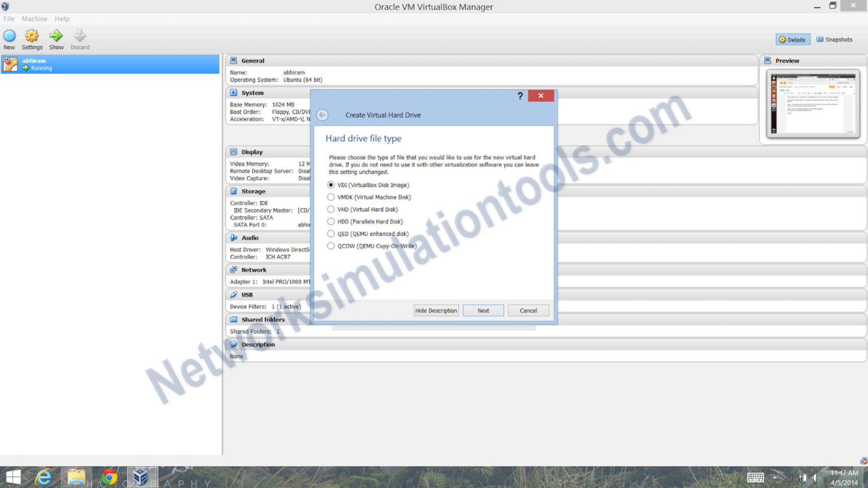Click the Discard toolbar icon
Image resolution: width=868 pixels, height=488 pixels.
[x=80, y=38]
